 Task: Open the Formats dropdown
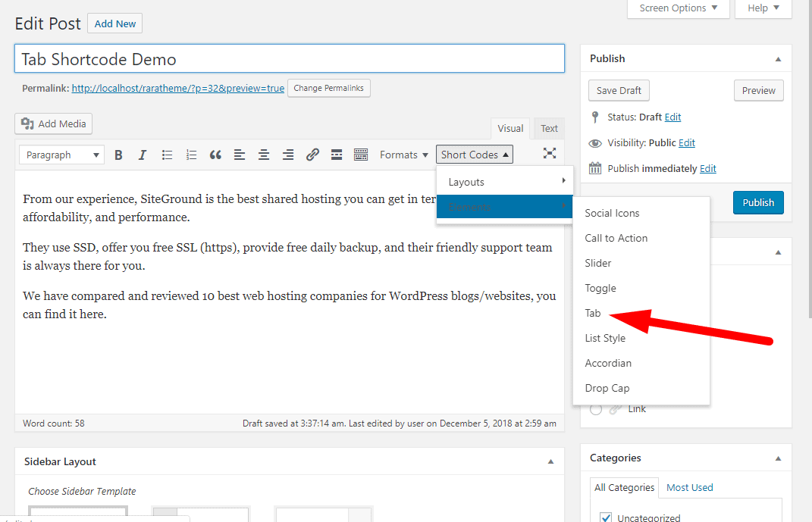tap(404, 155)
